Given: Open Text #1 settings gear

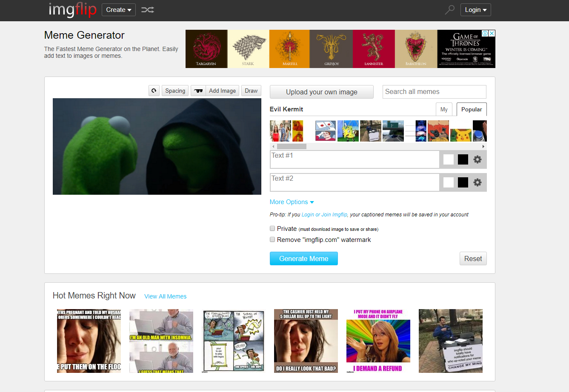Looking at the screenshot, I should 478,159.
